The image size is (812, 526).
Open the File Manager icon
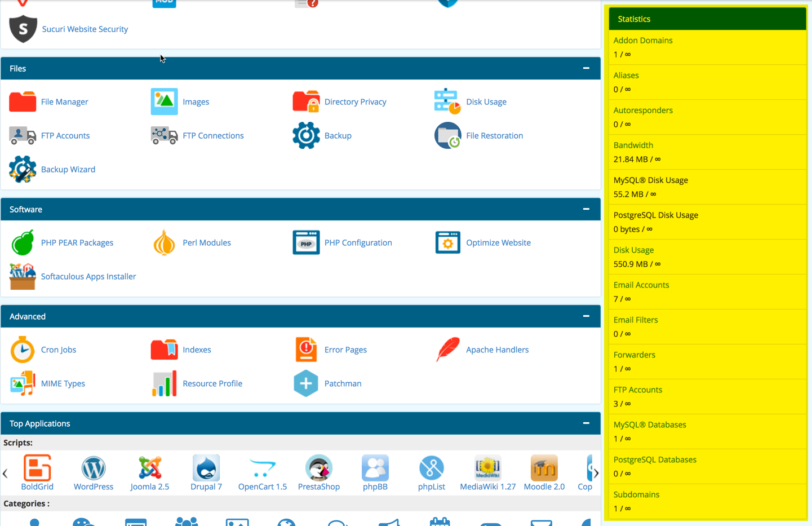23,102
